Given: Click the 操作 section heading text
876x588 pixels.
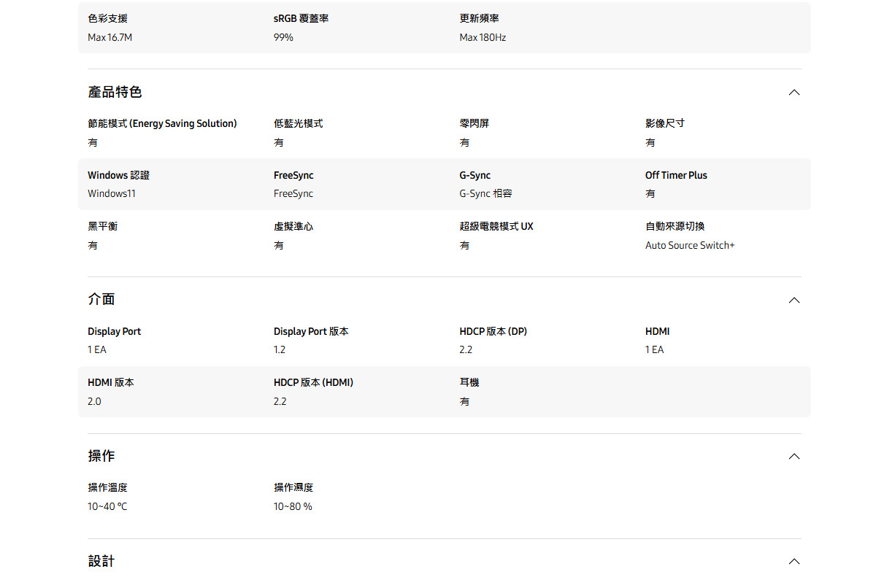Looking at the screenshot, I should (101, 456).
